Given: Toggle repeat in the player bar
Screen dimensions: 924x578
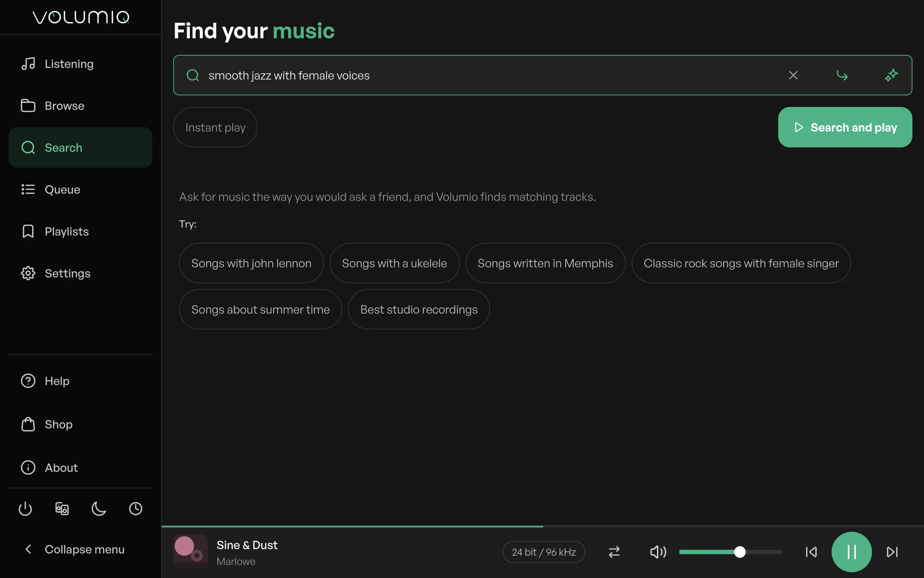Looking at the screenshot, I should pos(614,552).
